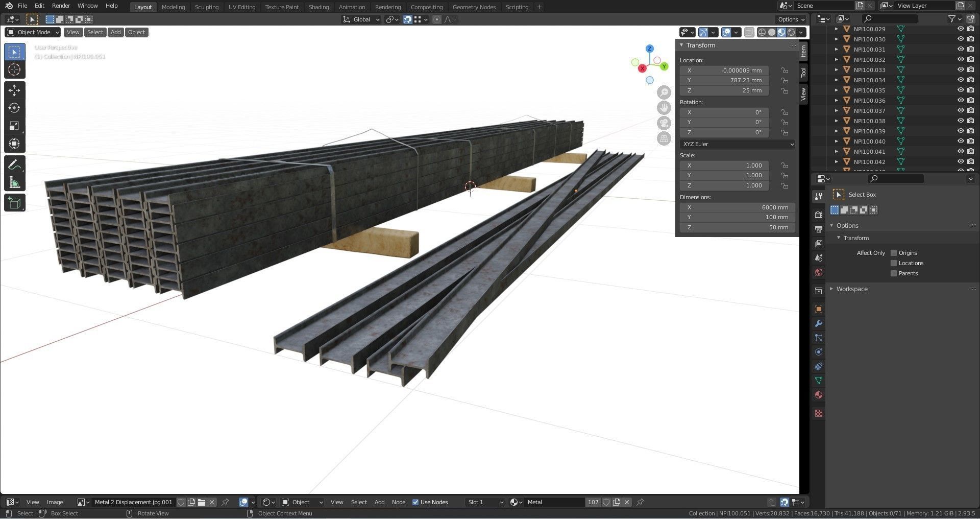
Task: Activate the Rotate tool
Action: click(14, 108)
